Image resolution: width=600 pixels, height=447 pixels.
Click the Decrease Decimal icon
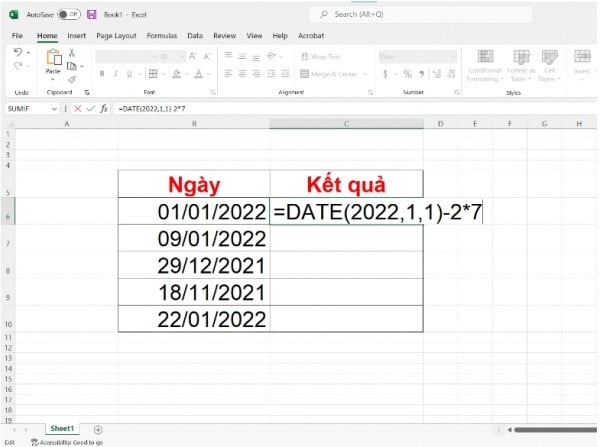point(452,74)
